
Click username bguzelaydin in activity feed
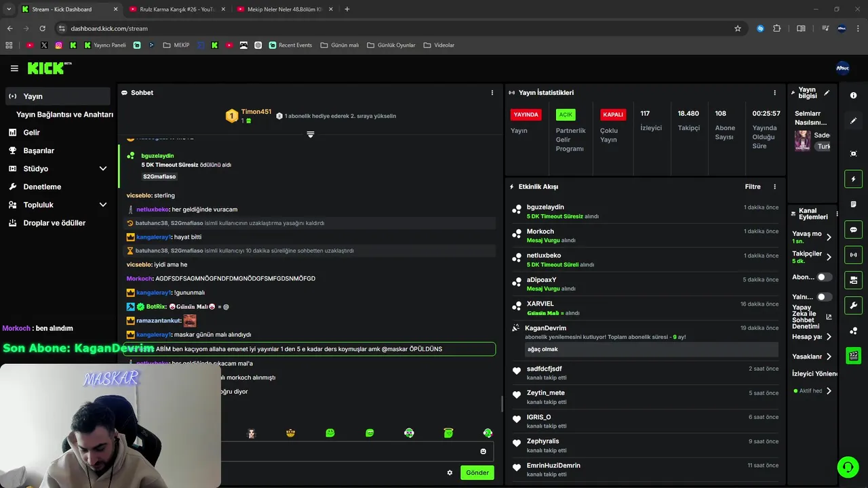(545, 207)
